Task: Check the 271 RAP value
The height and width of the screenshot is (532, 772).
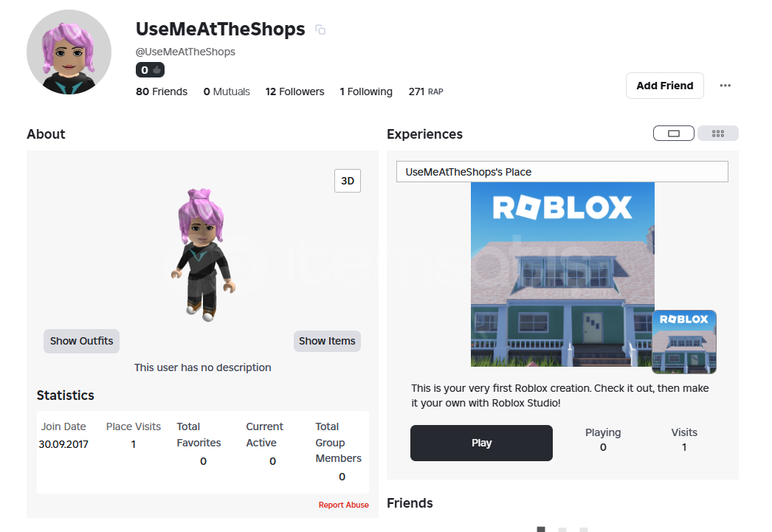Action: pos(426,91)
